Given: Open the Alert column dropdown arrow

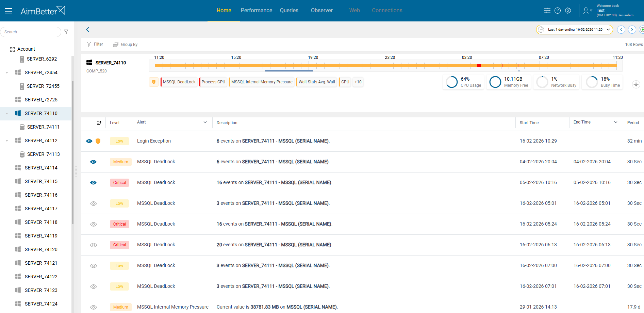Looking at the screenshot, I should tap(205, 122).
